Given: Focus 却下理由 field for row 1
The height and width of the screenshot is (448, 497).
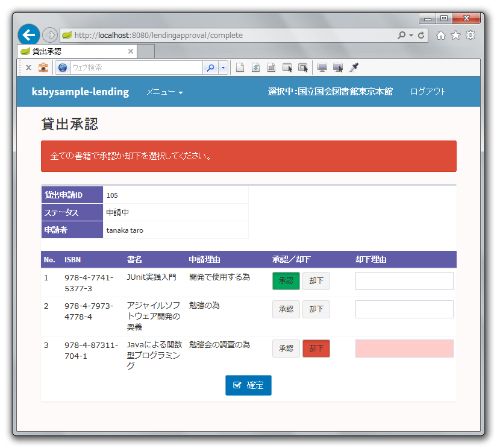Looking at the screenshot, I should (x=404, y=281).
